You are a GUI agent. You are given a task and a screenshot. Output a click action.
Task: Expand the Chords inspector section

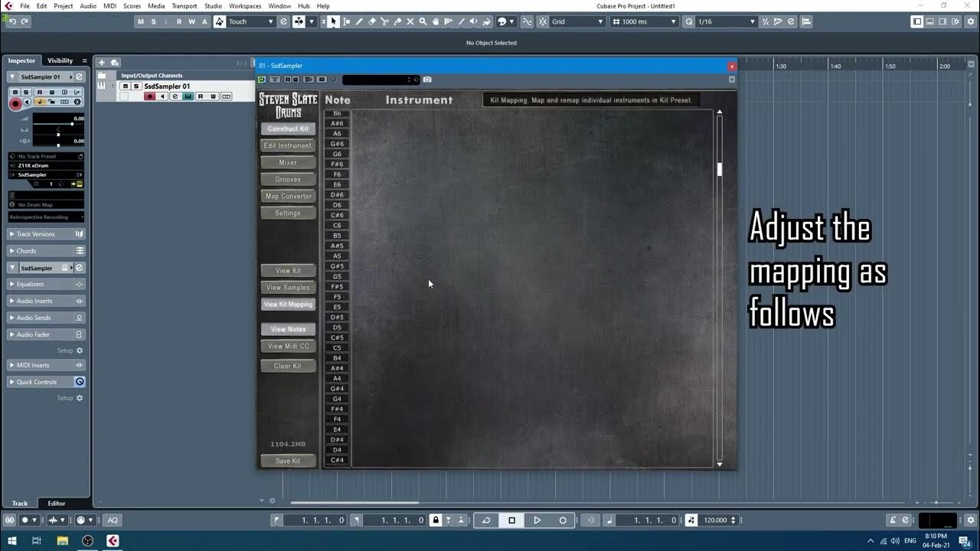pos(46,251)
